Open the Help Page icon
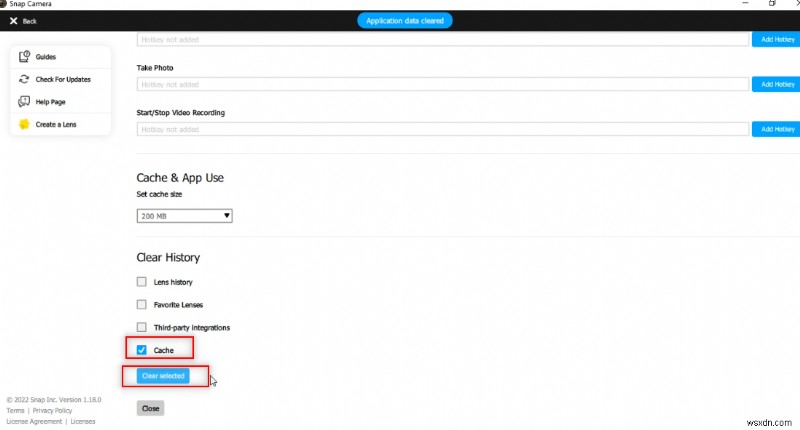This screenshot has height=430, width=800. 24,102
